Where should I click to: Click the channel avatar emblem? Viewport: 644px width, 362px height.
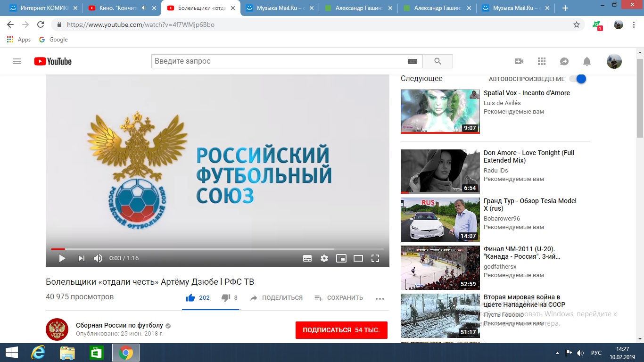pos(57,329)
